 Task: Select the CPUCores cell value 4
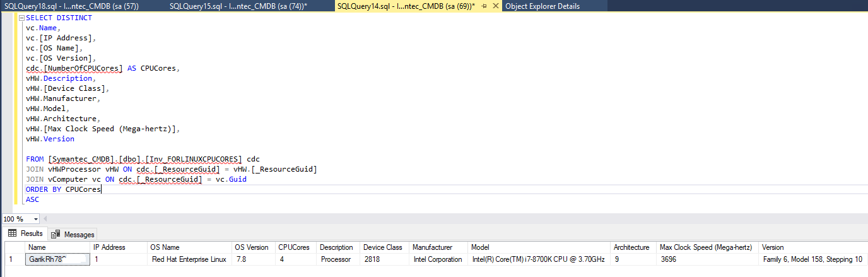(x=296, y=259)
